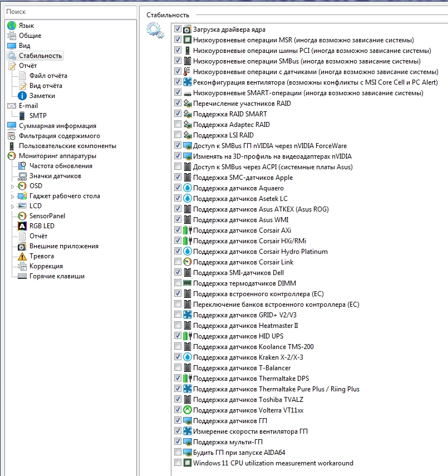Click the globe icon next to Язык

click(12, 26)
